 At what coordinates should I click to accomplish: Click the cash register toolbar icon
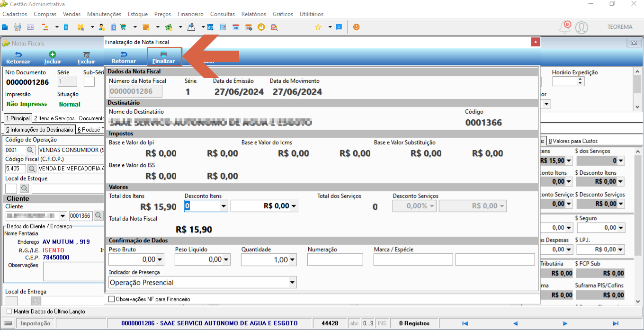pyautogui.click(x=191, y=27)
